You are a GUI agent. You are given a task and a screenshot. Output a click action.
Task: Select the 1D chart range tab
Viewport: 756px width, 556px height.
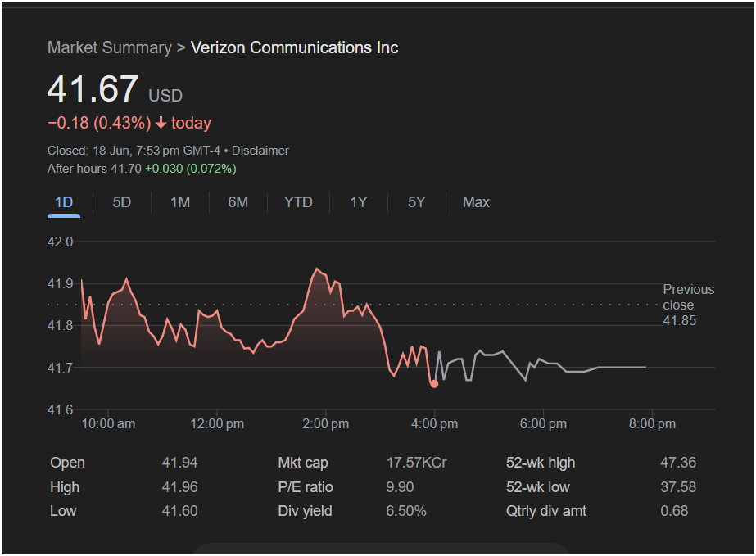tap(64, 202)
